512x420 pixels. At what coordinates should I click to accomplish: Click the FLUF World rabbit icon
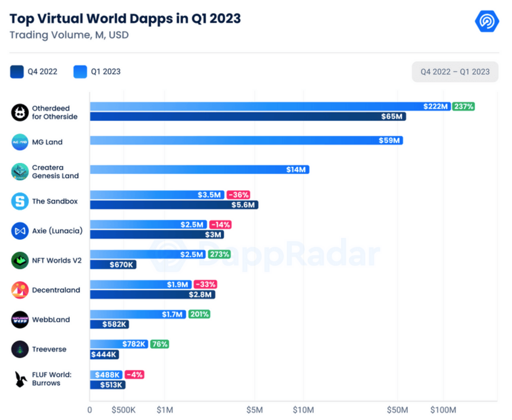click(x=21, y=379)
